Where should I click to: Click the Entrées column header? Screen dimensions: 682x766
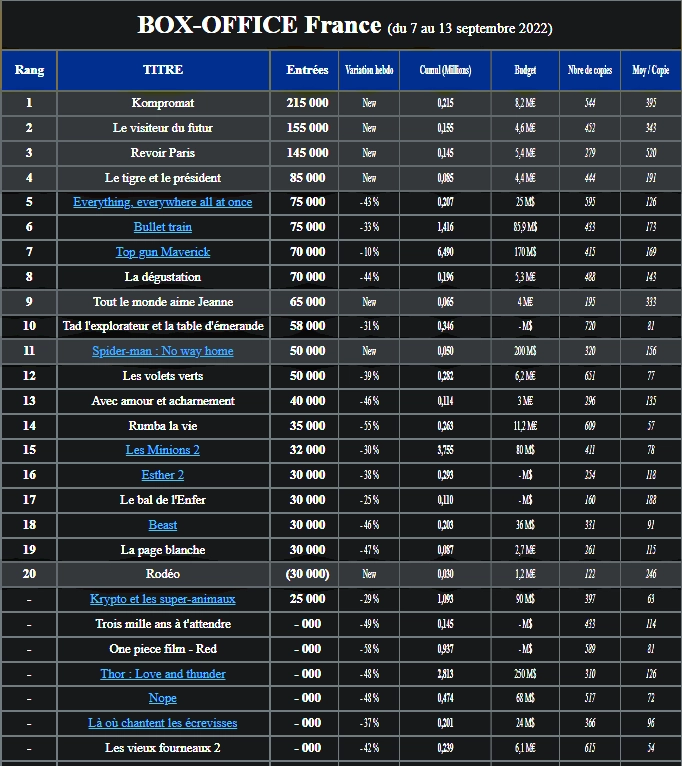coord(307,70)
